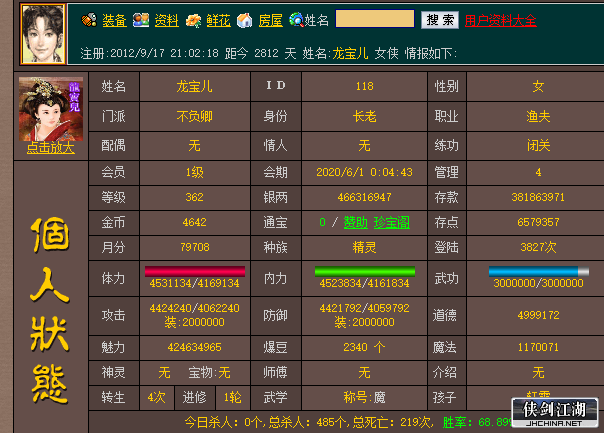Click the 龙宝儿 character portrait image
Viewport: 604px width, 433px height.
click(x=51, y=109)
